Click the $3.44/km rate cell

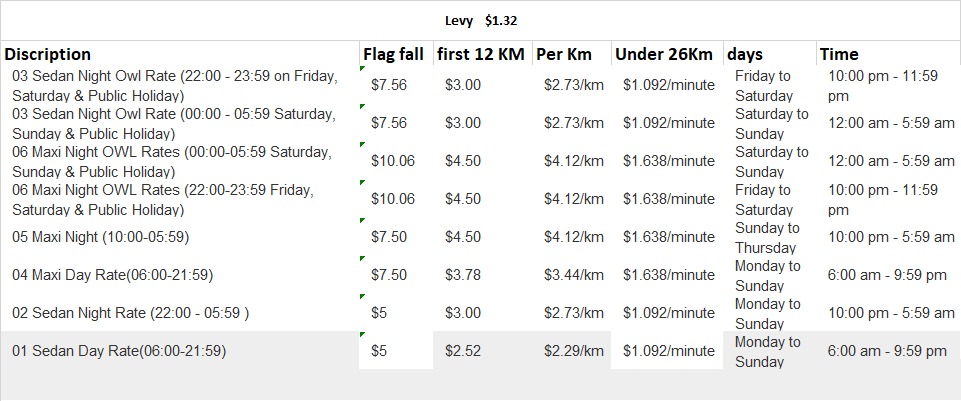(573, 275)
